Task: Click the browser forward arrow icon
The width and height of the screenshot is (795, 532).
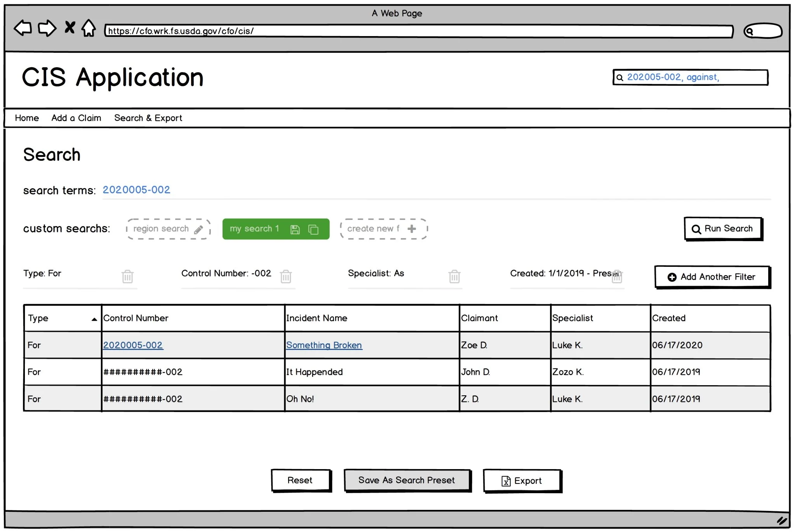Action: pos(47,28)
